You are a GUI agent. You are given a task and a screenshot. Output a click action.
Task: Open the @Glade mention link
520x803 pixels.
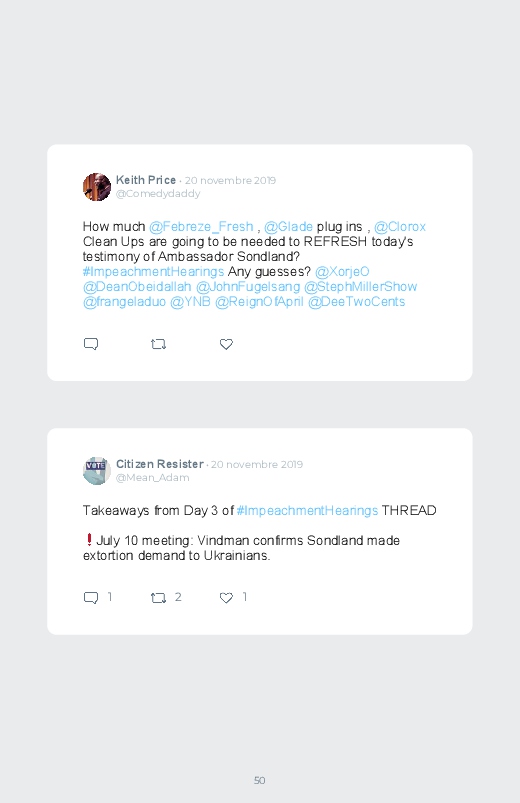tap(288, 226)
